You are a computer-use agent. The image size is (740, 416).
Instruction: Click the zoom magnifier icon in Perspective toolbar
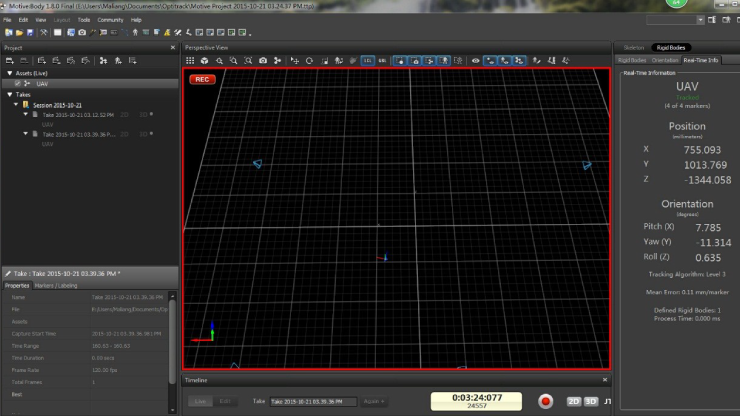pyautogui.click(x=219, y=61)
